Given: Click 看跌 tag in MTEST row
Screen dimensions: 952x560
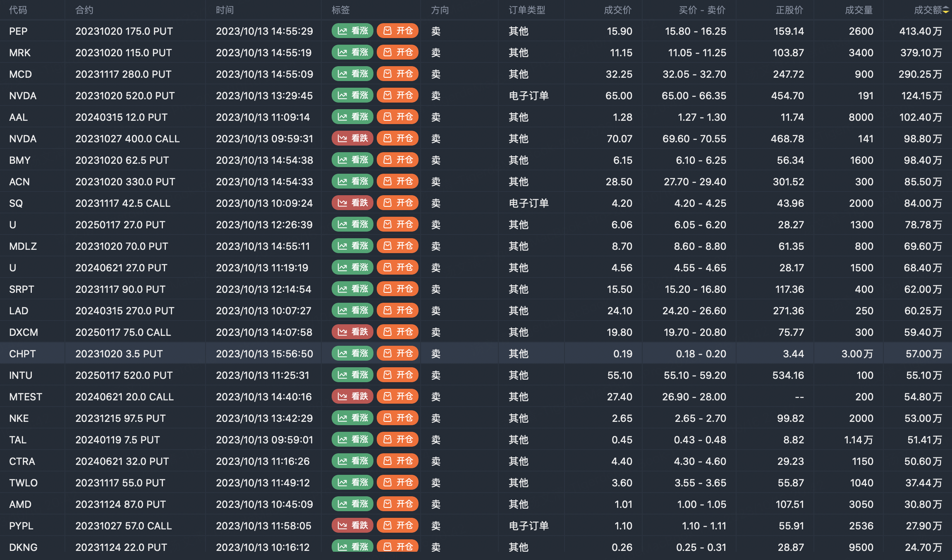Looking at the screenshot, I should [352, 397].
